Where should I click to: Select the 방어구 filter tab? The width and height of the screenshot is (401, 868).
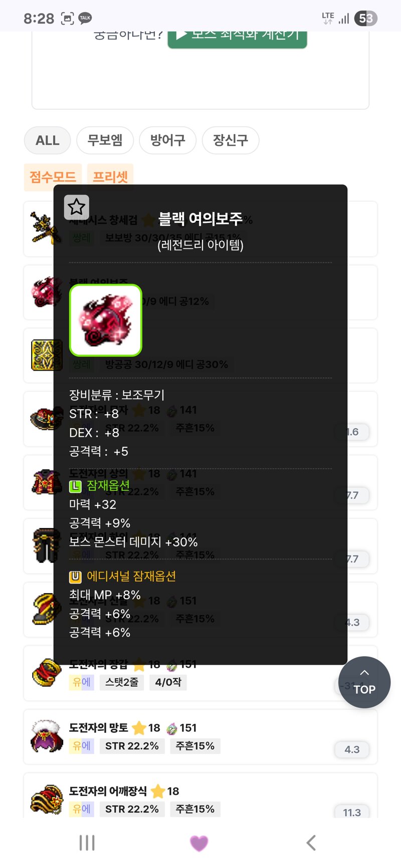[x=168, y=140]
